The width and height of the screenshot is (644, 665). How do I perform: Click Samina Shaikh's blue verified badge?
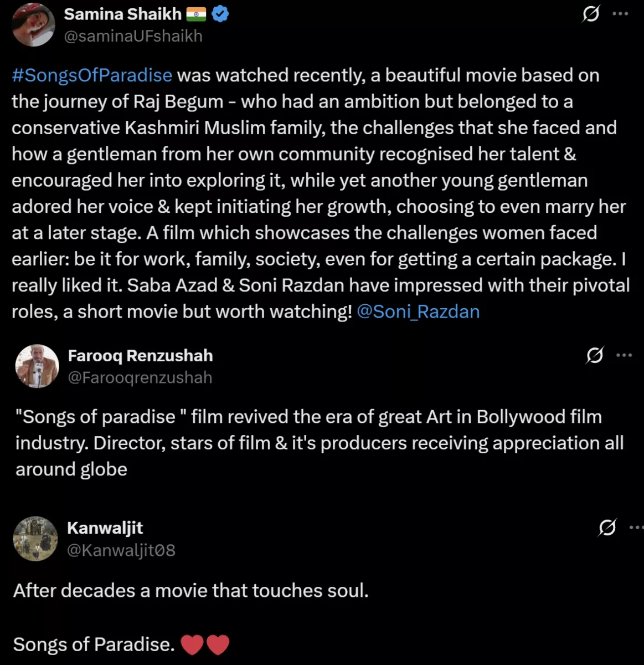pyautogui.click(x=220, y=14)
